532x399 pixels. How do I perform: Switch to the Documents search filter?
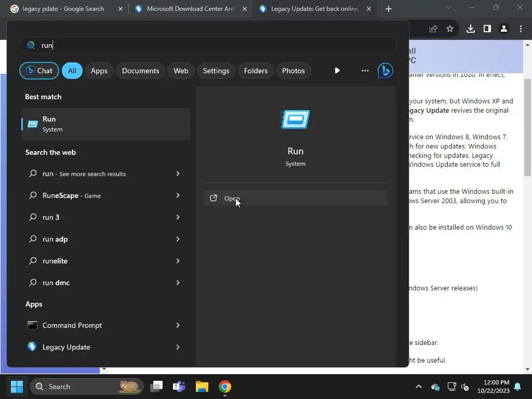pyautogui.click(x=140, y=71)
